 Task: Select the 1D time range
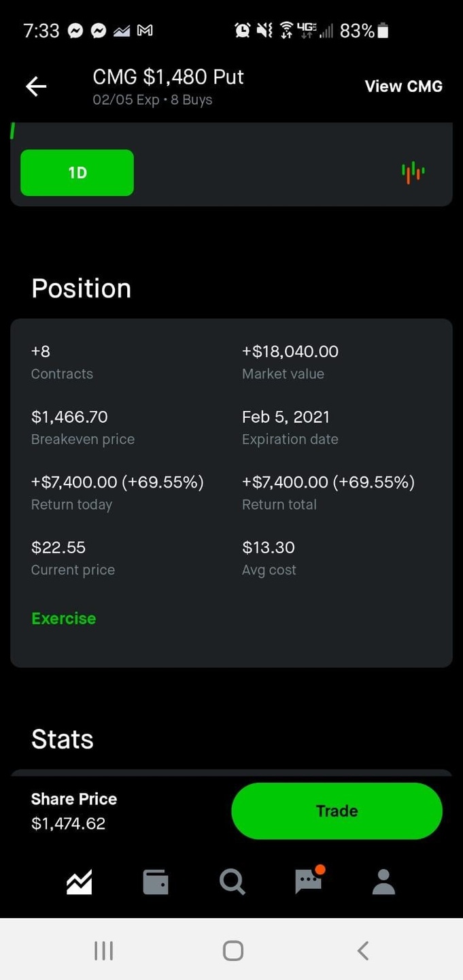tap(78, 173)
